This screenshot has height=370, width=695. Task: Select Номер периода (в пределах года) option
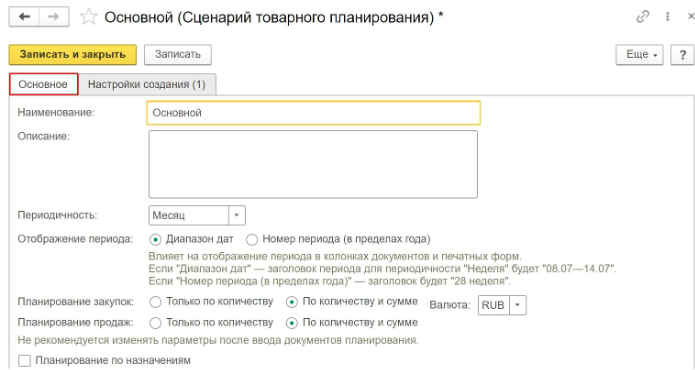click(338, 239)
